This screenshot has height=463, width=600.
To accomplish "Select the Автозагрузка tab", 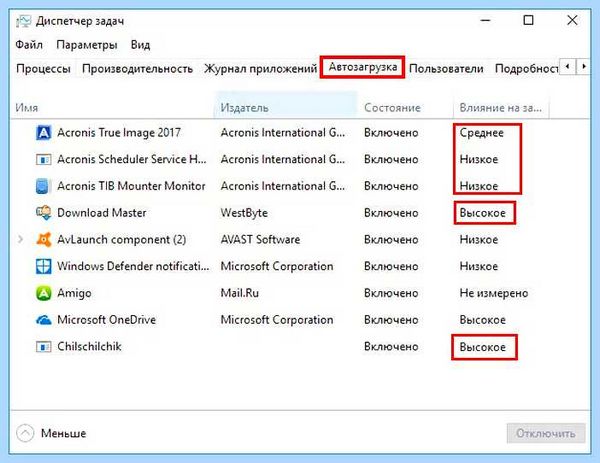I will 363,67.
